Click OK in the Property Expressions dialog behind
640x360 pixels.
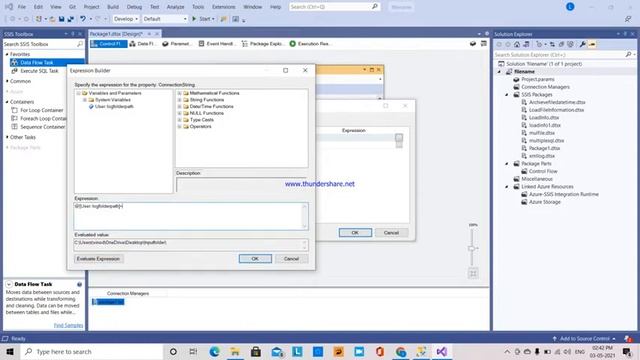(x=355, y=233)
